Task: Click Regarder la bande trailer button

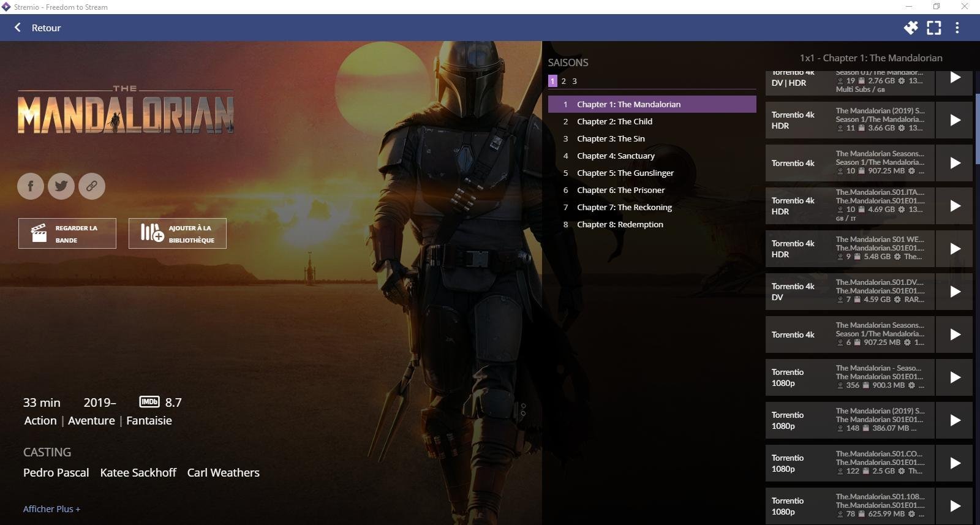Action: (67, 233)
